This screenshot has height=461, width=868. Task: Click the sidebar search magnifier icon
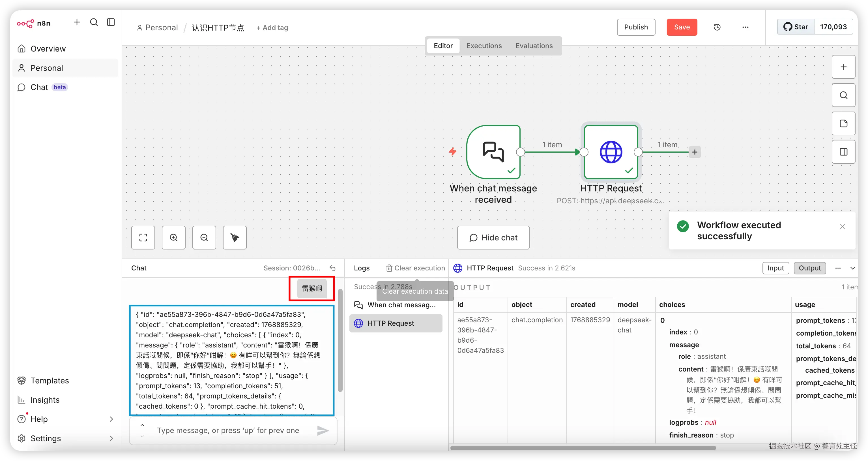tap(94, 23)
